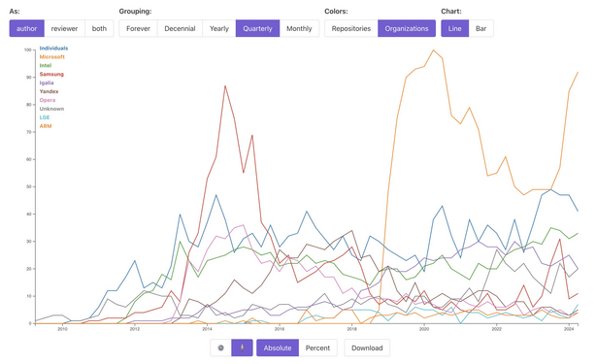This screenshot has width=596, height=364.
Task: Click the ARM legend entry
Action: point(46,126)
